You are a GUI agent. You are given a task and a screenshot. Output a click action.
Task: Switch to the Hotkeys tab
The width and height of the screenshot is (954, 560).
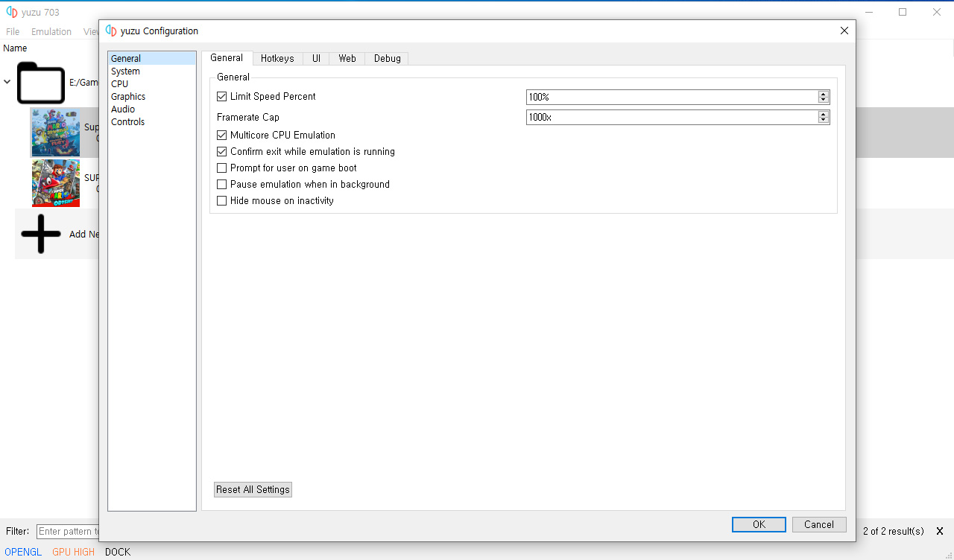(277, 58)
